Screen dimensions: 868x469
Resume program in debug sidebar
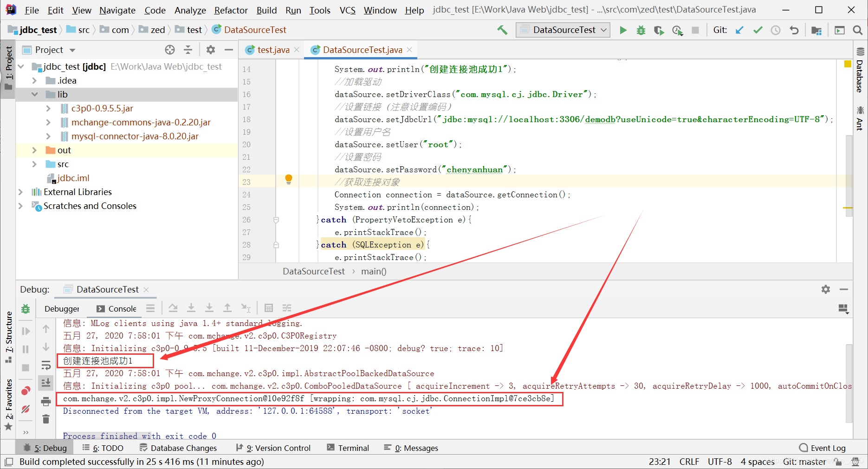(26, 331)
